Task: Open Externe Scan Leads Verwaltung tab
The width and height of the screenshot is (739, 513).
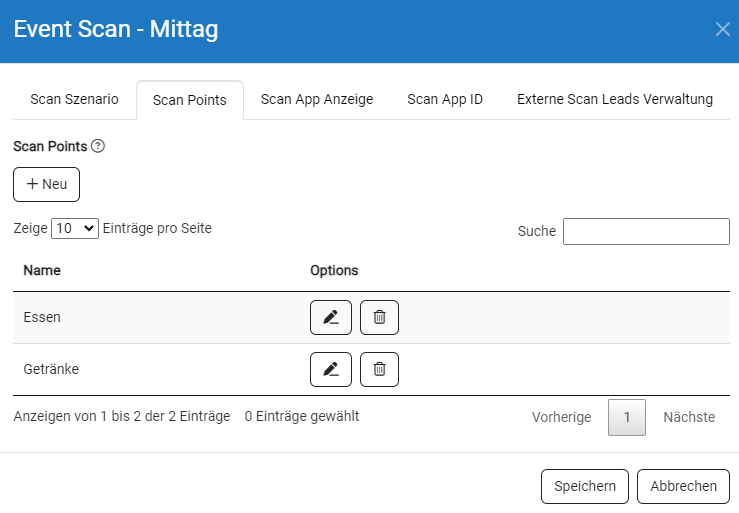Action: (x=615, y=99)
